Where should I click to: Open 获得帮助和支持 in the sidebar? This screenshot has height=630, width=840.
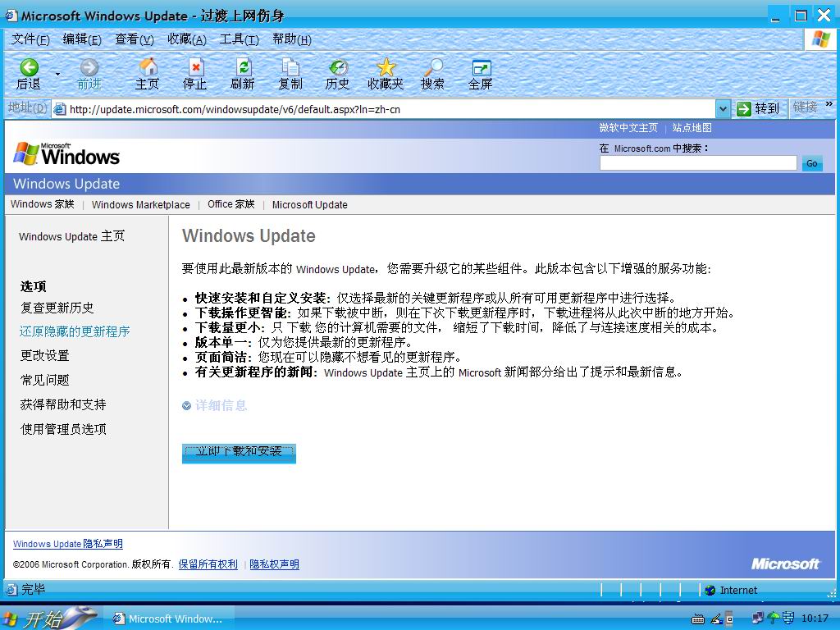click(63, 404)
